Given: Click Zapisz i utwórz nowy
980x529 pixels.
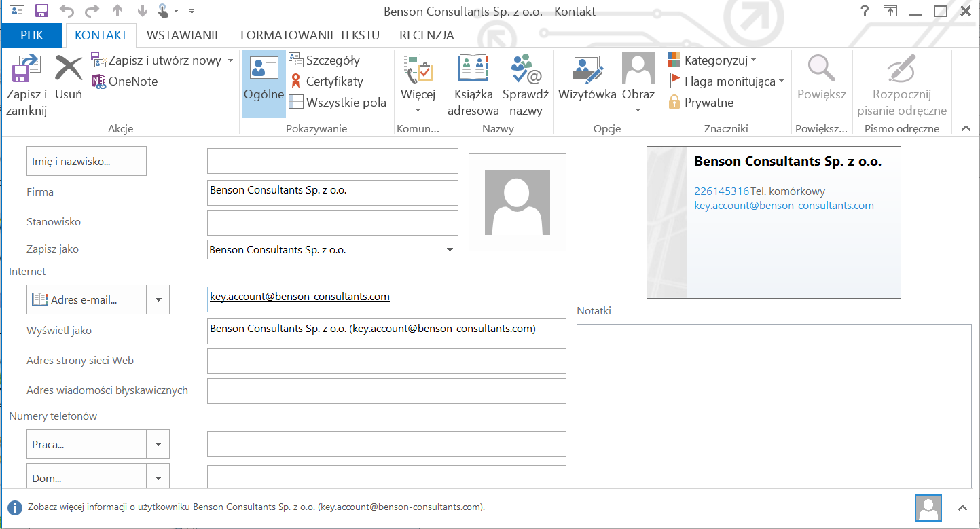Looking at the screenshot, I should click(156, 60).
